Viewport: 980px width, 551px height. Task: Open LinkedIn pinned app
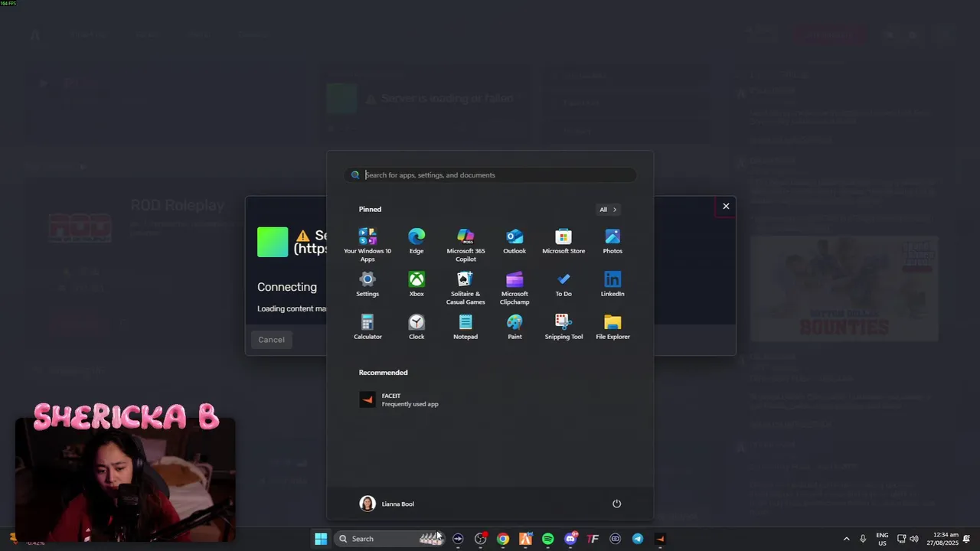pyautogui.click(x=612, y=284)
